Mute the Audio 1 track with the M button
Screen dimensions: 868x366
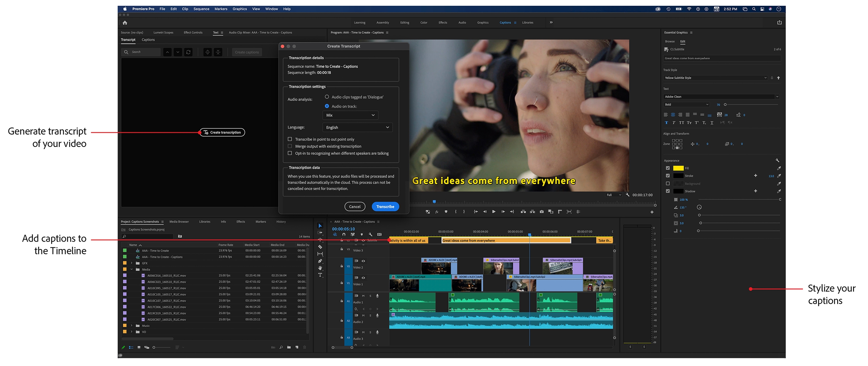[363, 296]
